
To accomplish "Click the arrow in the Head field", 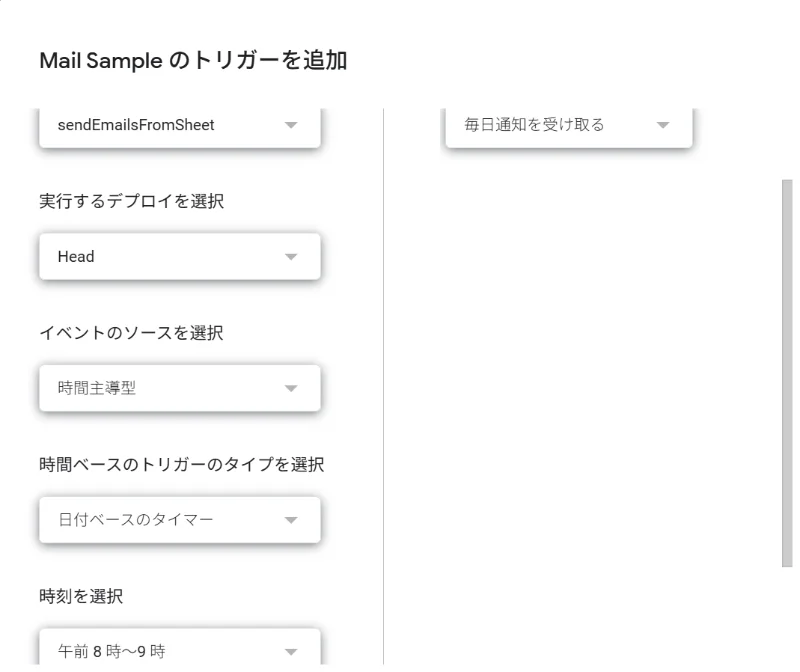I will pyautogui.click(x=291, y=257).
